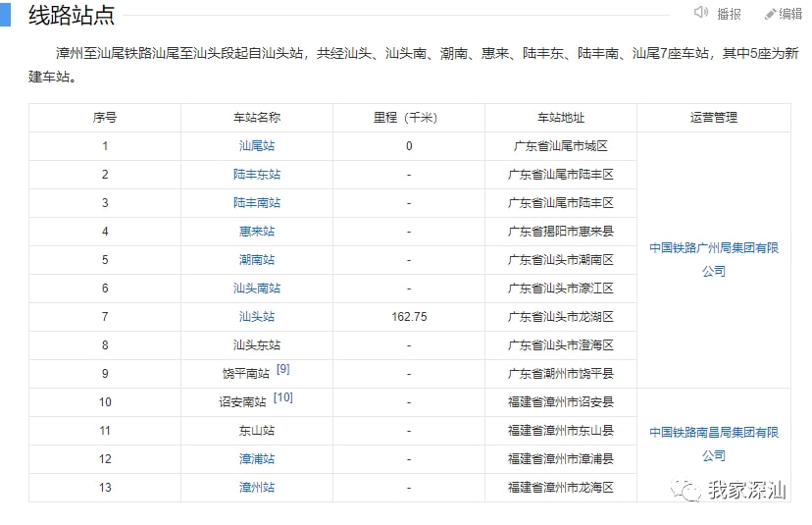The image size is (812, 525).
Task: Click the 车站名称 column header
Action: [x=257, y=118]
